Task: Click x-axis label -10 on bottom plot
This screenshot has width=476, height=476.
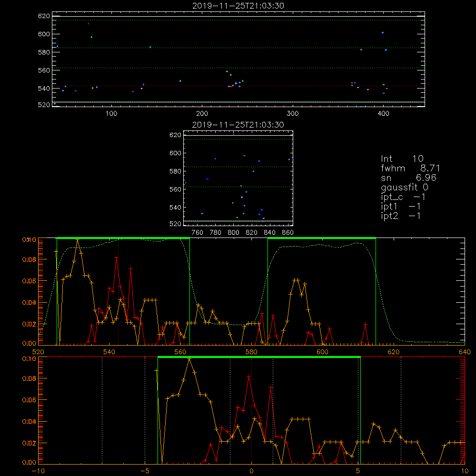Action: 38,471
